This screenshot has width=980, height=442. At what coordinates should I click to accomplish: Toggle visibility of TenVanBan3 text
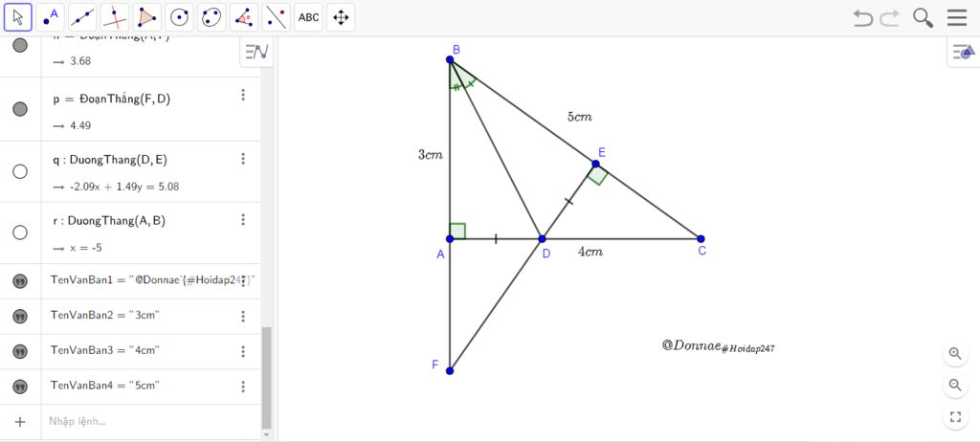click(20, 351)
